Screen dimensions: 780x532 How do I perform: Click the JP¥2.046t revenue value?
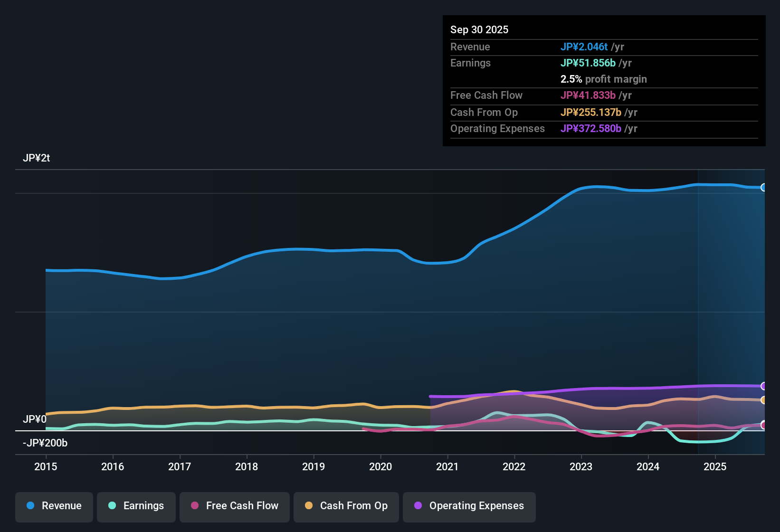click(x=584, y=47)
